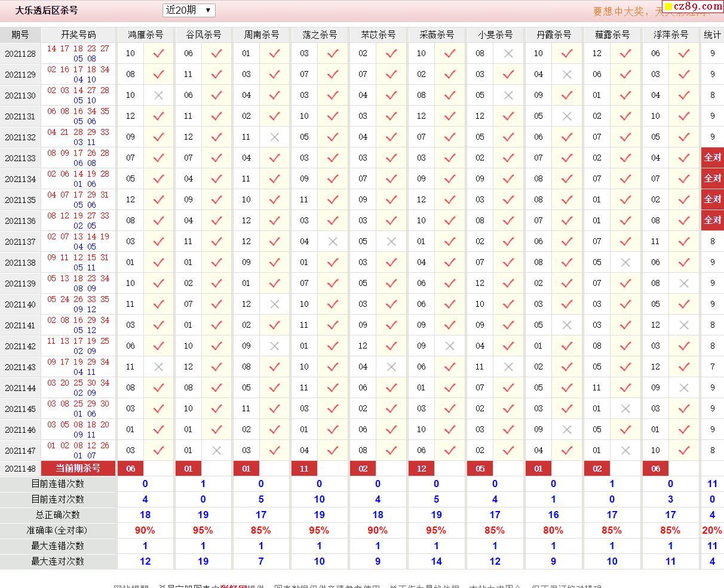Click the cross mark in row 2021139 浮萍杀号
This screenshot has height=588, width=724.
pos(684,283)
